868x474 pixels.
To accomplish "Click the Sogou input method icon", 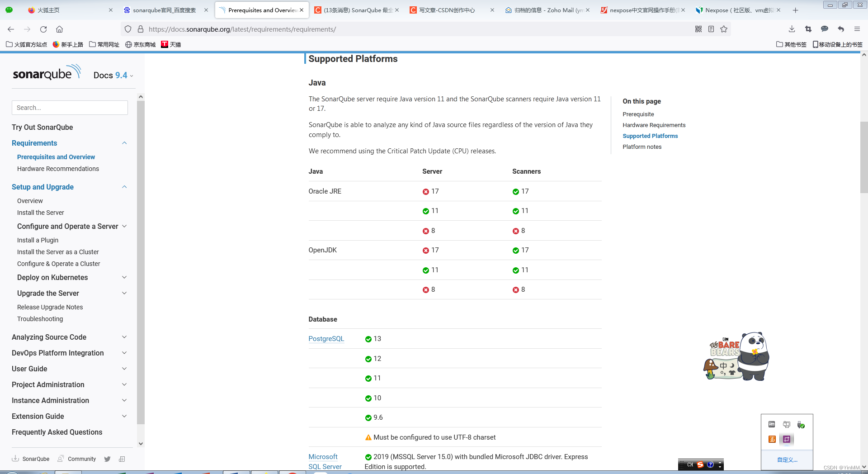I will (700, 465).
